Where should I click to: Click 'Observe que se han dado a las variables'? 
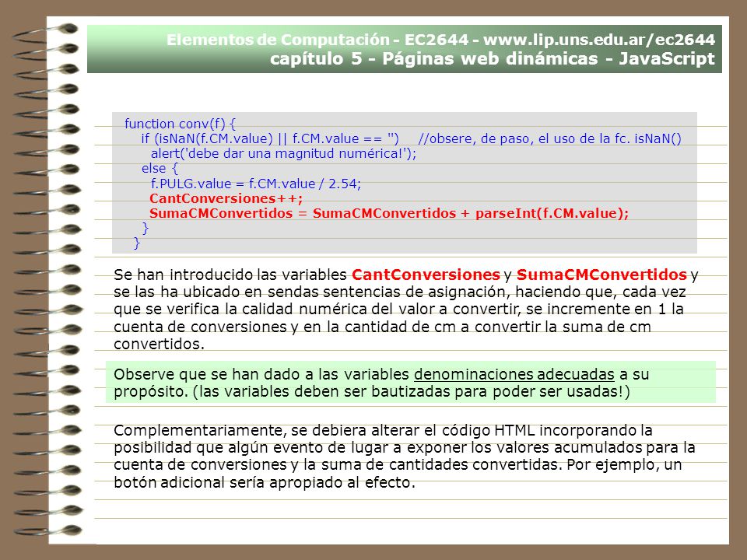point(261,374)
